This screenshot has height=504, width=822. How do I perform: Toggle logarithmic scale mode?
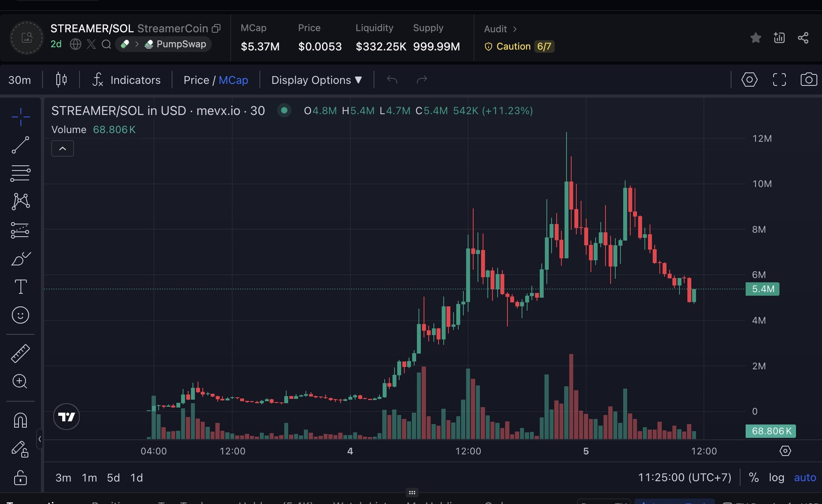[x=776, y=478]
